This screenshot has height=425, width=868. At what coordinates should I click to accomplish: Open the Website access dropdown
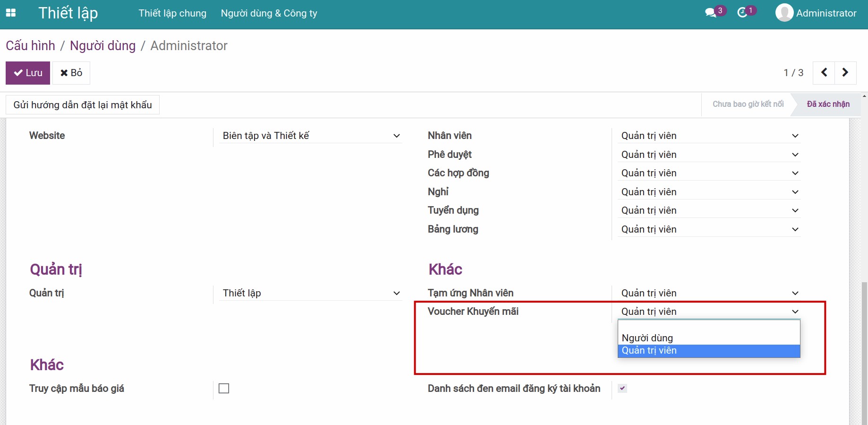[311, 136]
